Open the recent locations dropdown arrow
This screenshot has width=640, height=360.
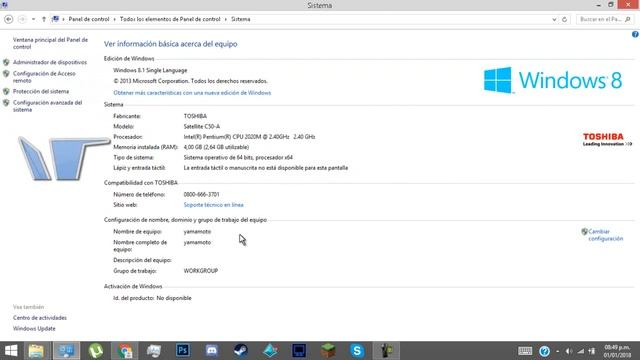(x=33, y=19)
